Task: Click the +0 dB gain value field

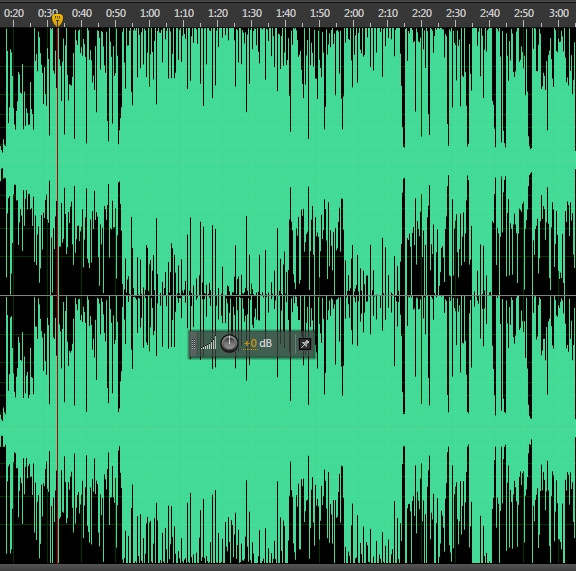Action: point(258,344)
